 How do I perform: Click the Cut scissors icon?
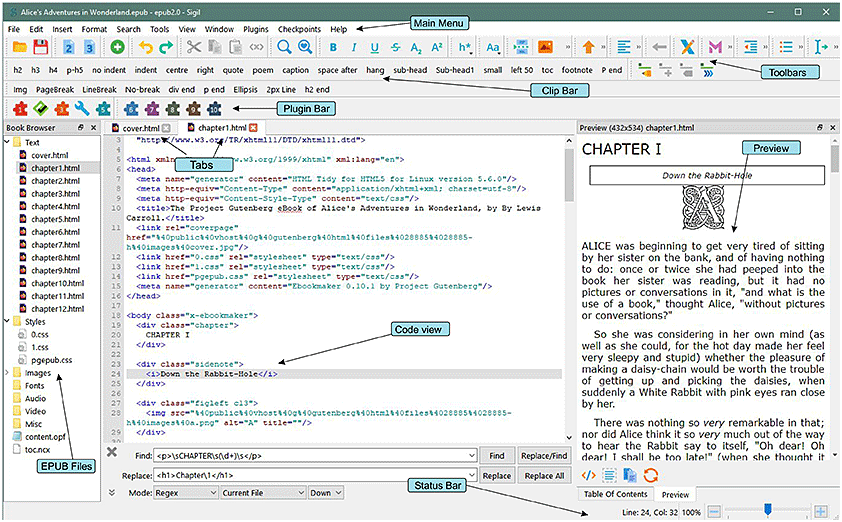click(x=194, y=47)
